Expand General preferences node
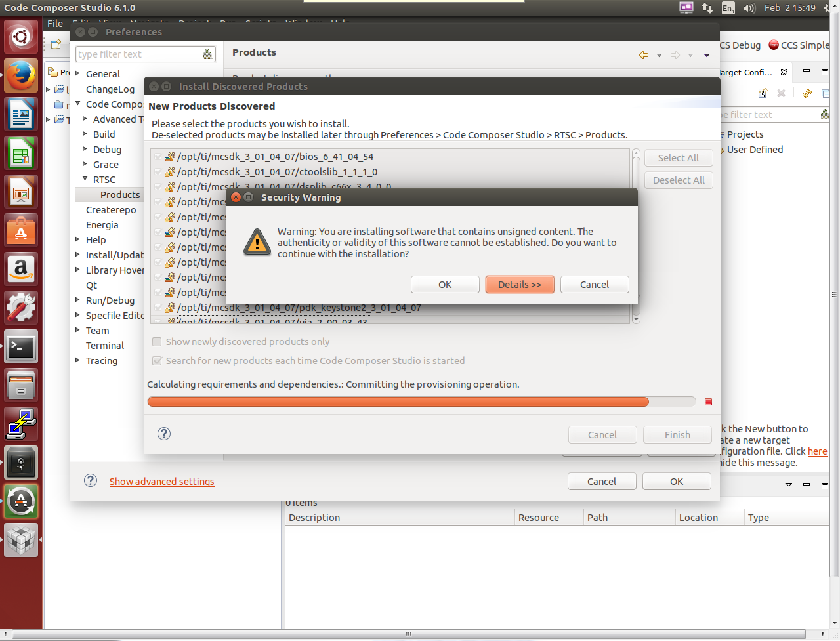Viewport: 840px width, 641px height. [x=78, y=73]
